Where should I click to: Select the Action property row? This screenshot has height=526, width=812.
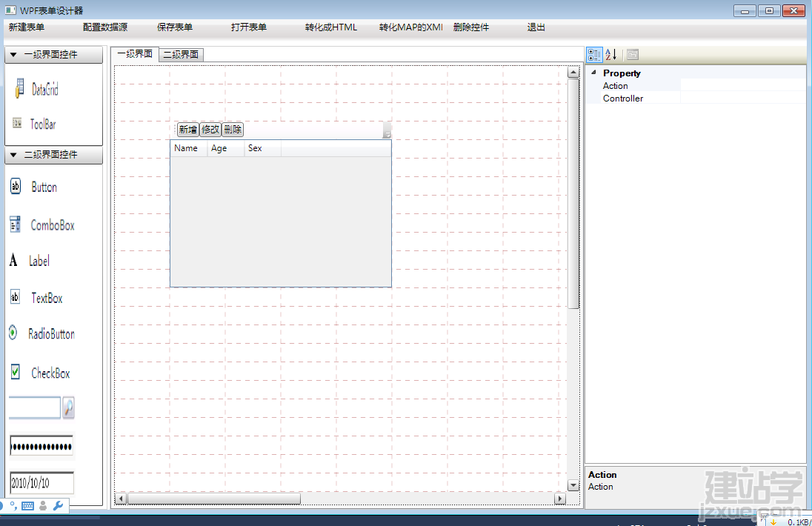[x=696, y=85]
